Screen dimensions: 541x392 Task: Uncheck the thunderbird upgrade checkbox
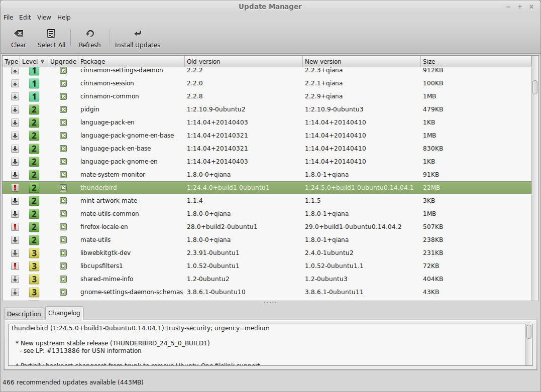[x=63, y=187]
